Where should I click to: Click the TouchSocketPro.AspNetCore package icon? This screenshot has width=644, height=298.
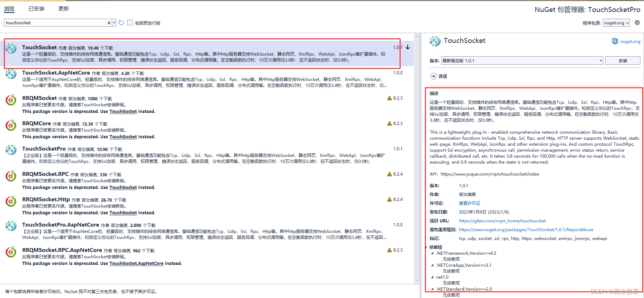coord(11,226)
